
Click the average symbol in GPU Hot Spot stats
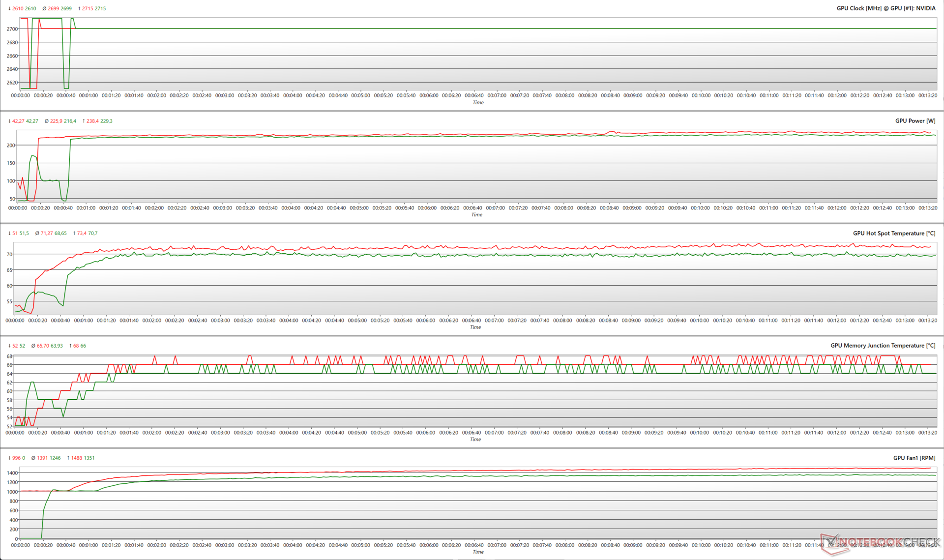pyautogui.click(x=37, y=233)
